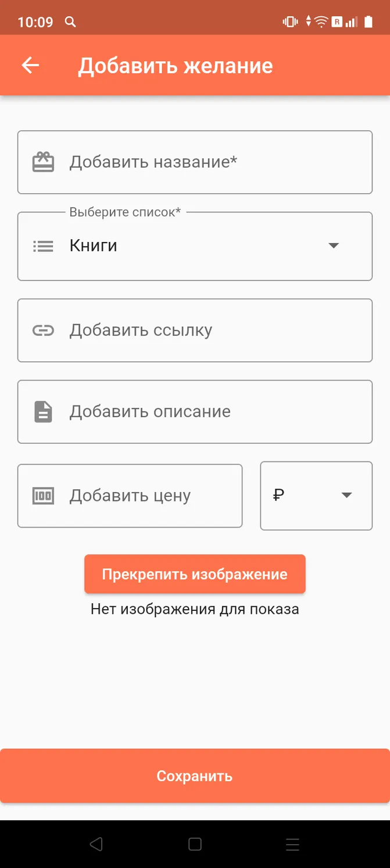
Task: Tap the Android recent apps button
Action: [x=293, y=844]
